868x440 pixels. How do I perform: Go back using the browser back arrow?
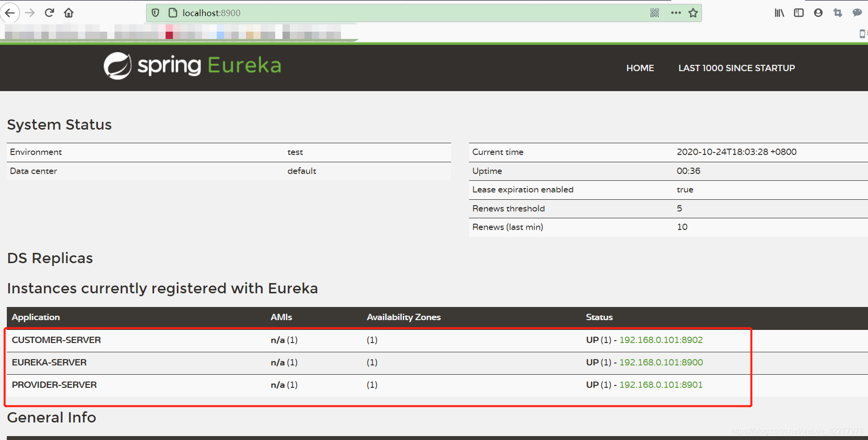click(x=10, y=13)
